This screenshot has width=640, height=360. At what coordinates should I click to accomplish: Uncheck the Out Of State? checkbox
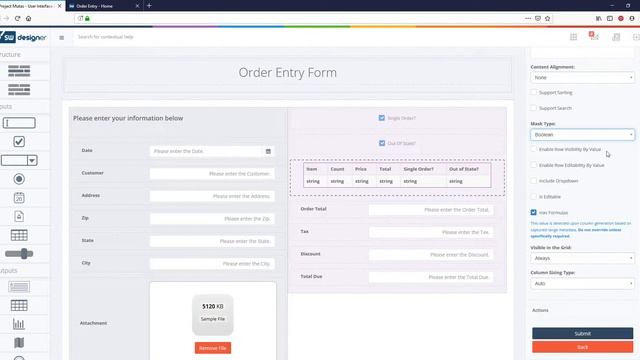382,143
